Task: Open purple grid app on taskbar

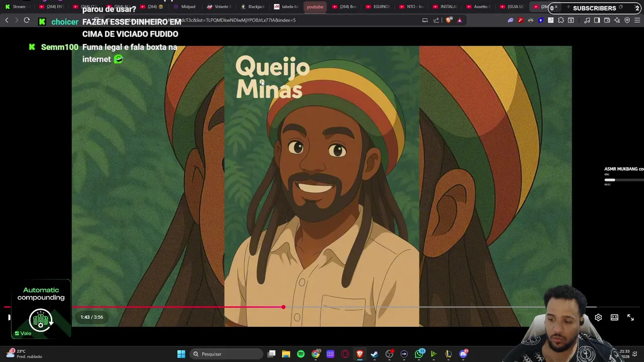Action: 330,354
